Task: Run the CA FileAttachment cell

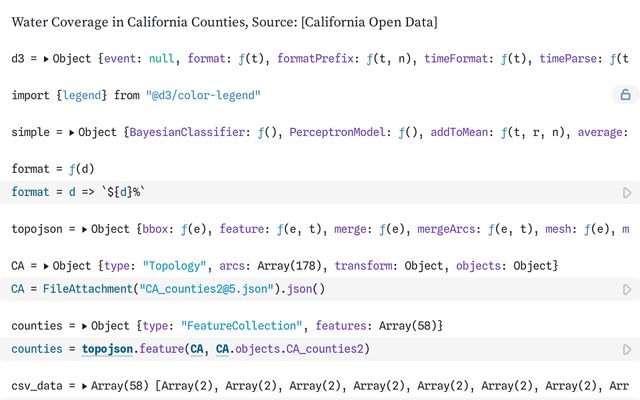Action: [x=627, y=289]
